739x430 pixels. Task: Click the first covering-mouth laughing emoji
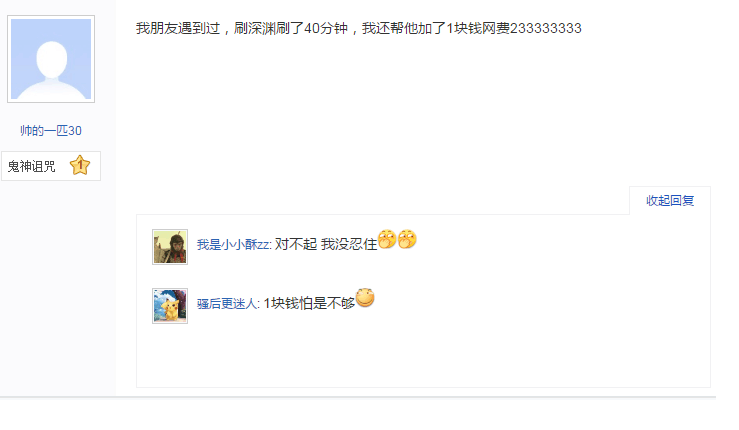pyautogui.click(x=387, y=239)
